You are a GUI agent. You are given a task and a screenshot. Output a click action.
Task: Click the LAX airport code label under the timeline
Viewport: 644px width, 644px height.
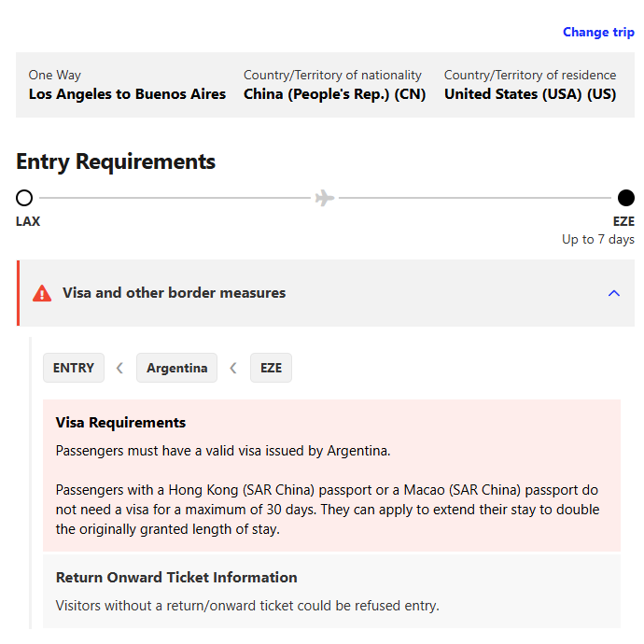(28, 222)
